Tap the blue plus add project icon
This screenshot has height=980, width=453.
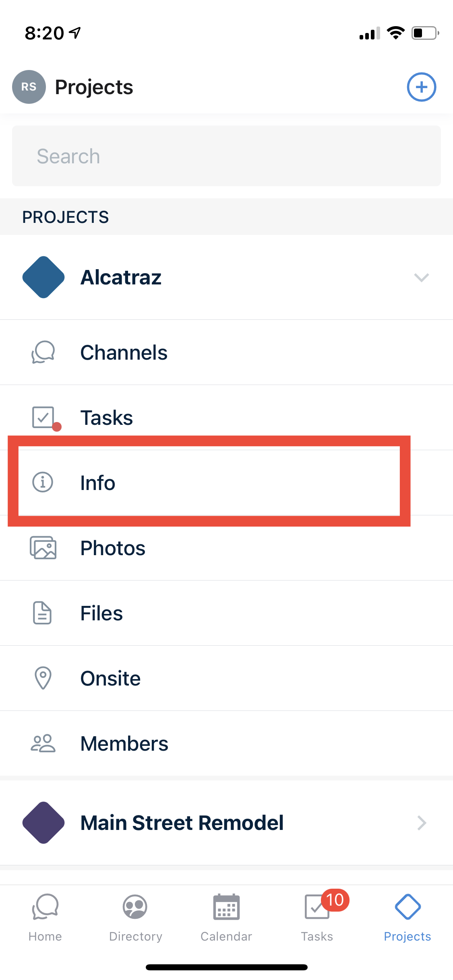click(421, 87)
